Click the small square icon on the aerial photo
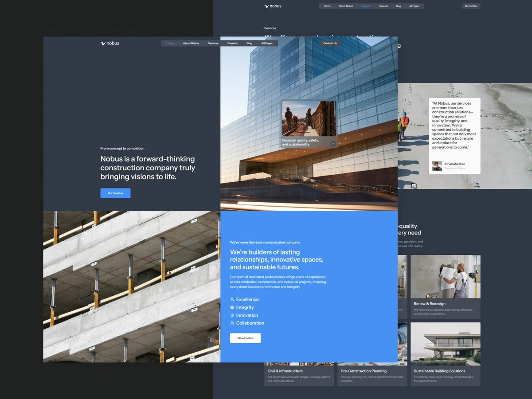The height and width of the screenshot is (399, 532). coord(414,186)
